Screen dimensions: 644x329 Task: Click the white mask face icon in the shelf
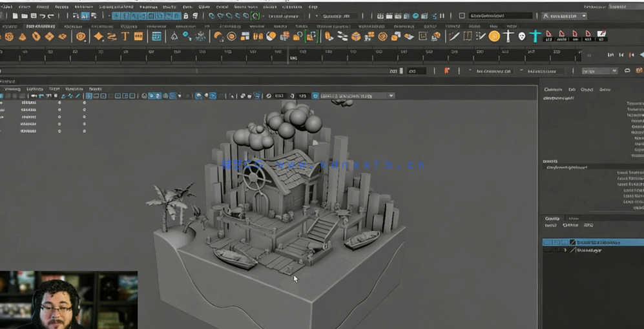tap(521, 36)
